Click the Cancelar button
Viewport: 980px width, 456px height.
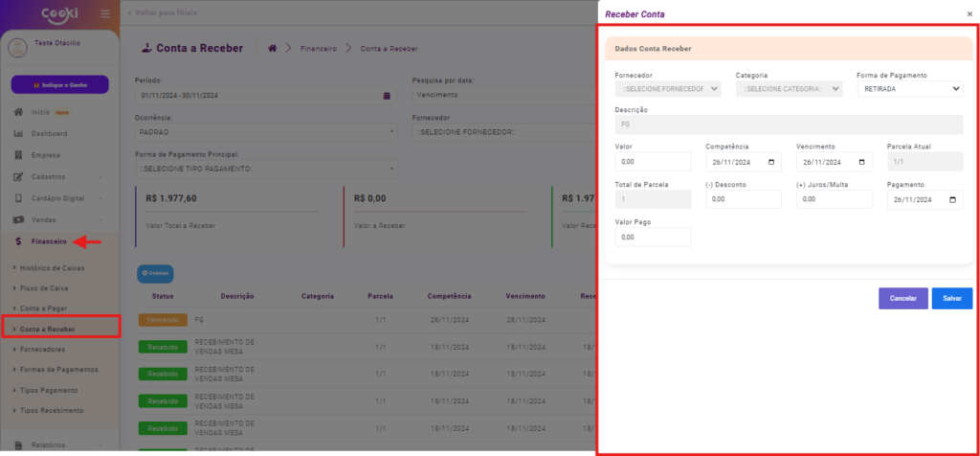click(902, 298)
